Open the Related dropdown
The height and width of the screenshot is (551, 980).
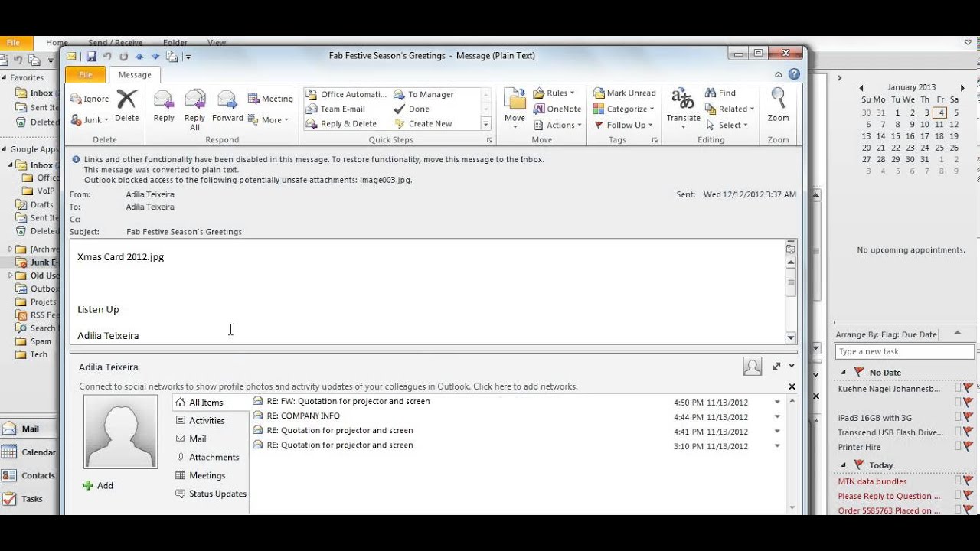pyautogui.click(x=730, y=109)
